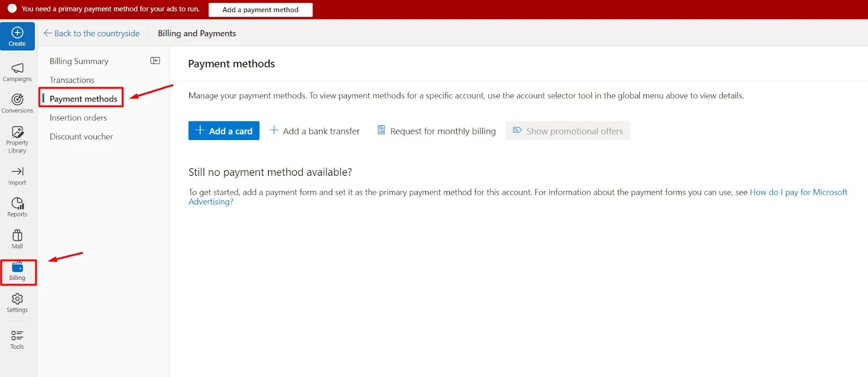The height and width of the screenshot is (377, 868).
Task: Go back via Back to the countryside
Action: [92, 33]
